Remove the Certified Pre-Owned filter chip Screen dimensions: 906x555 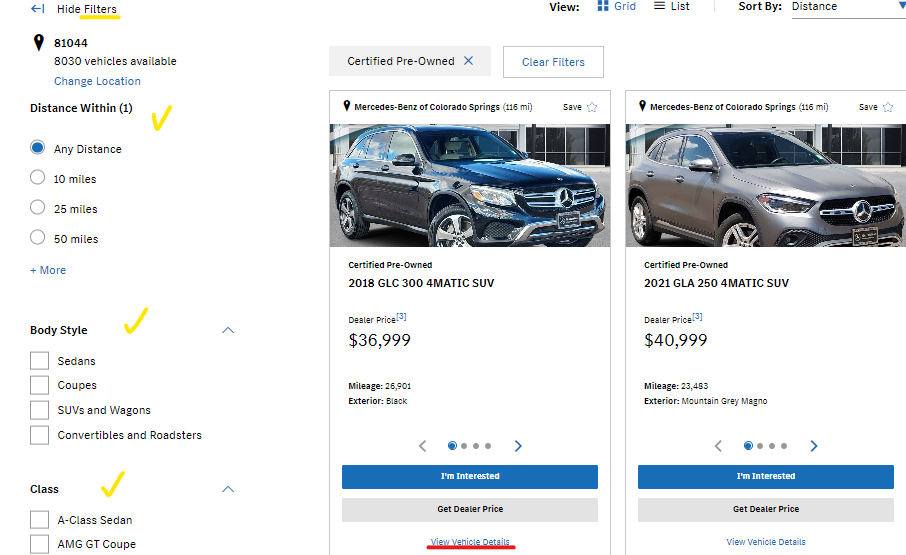click(468, 61)
